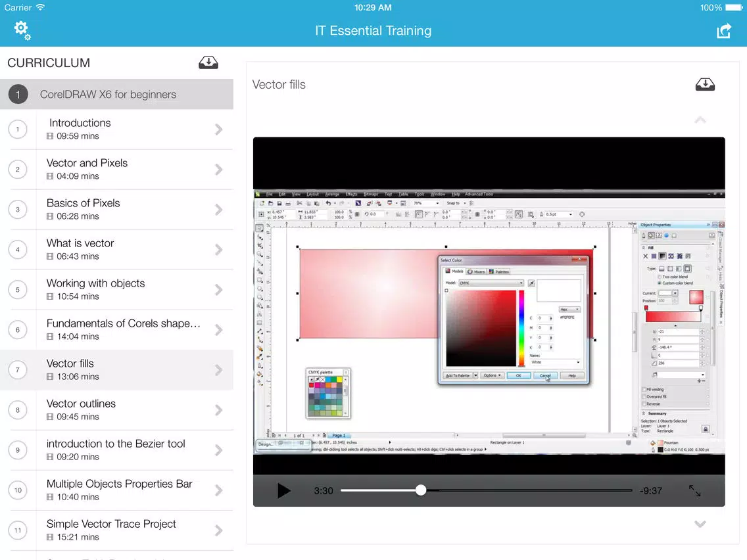
Task: Play the Vector fills video
Action: click(x=283, y=490)
